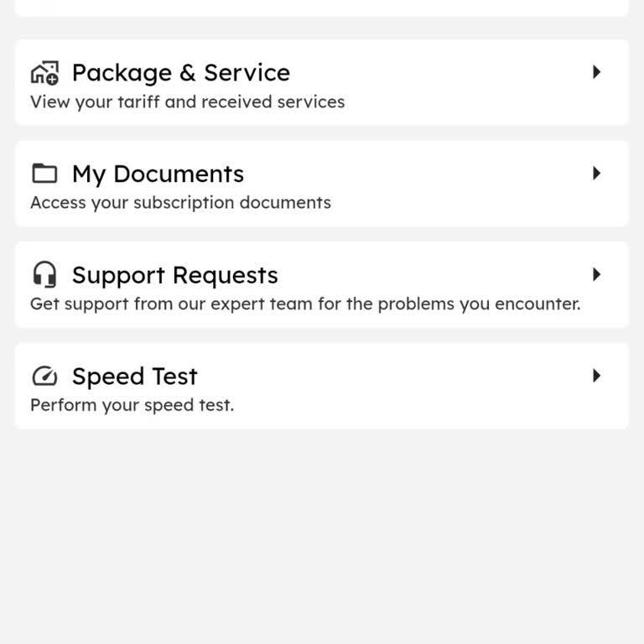Select the My Documents title
Image resolution: width=644 pixels, height=644 pixels.
pos(158,174)
